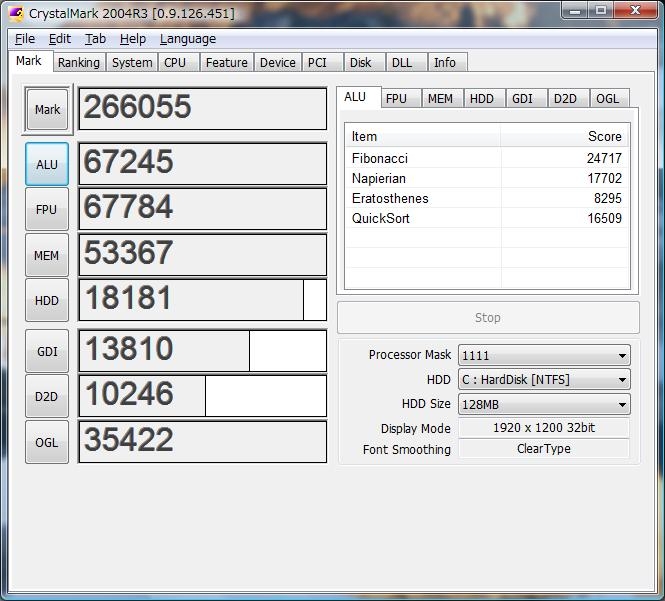Run the full Mark benchmark button
This screenshot has height=601, width=665.
(x=47, y=109)
